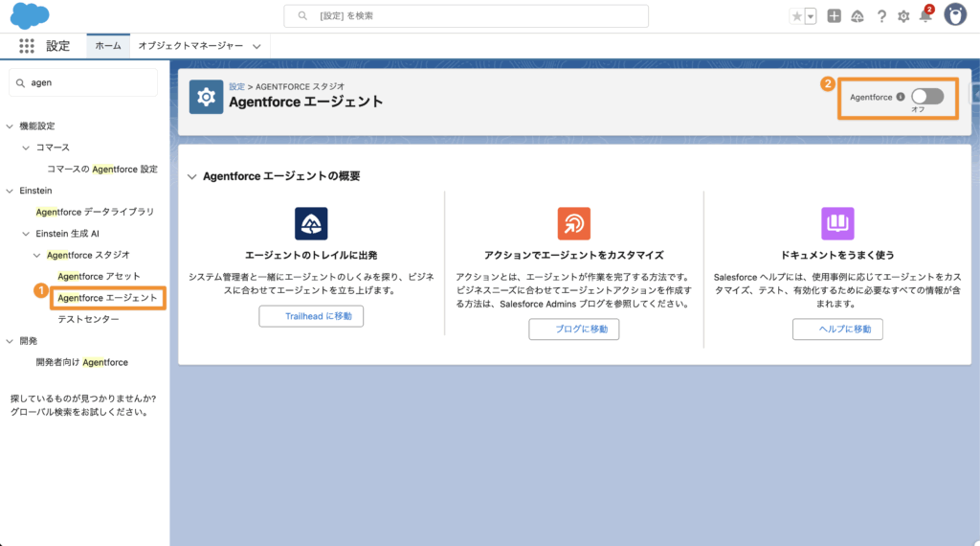Open the notifications bell

(x=925, y=16)
